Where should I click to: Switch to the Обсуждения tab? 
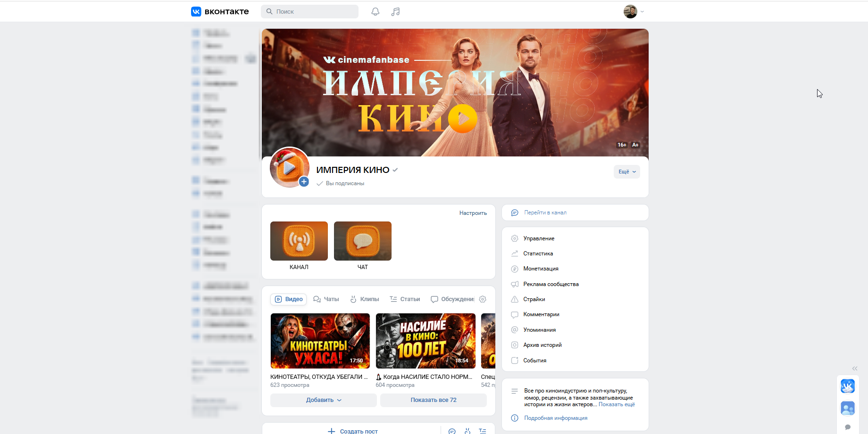452,299
